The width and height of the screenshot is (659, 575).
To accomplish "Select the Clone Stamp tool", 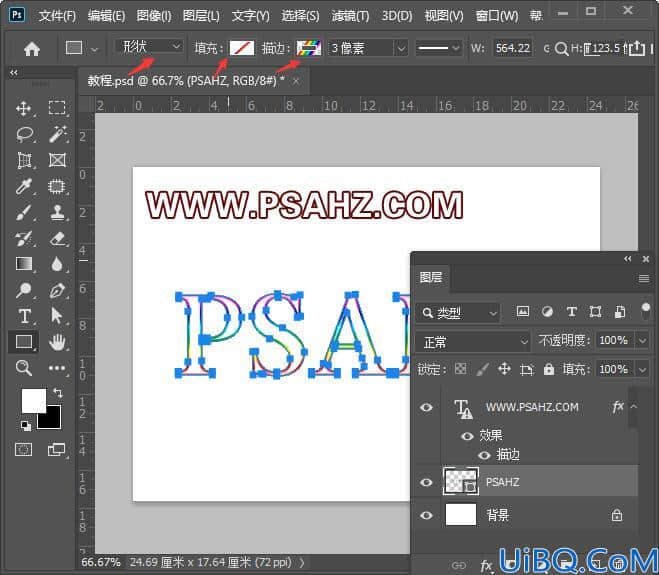I will click(x=57, y=212).
